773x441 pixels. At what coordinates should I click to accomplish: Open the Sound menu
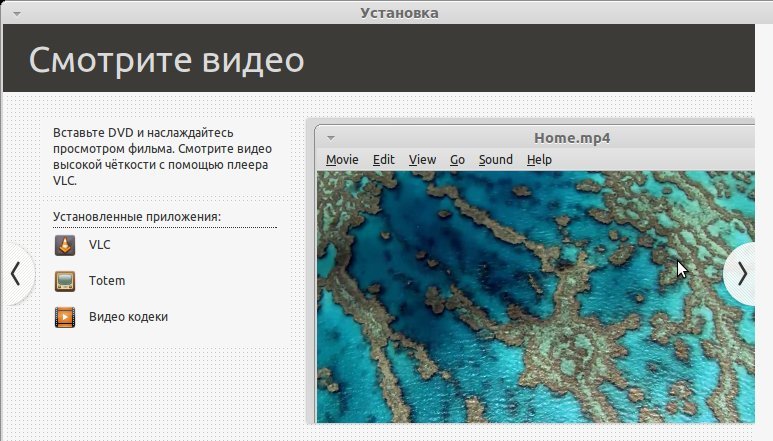click(x=495, y=160)
